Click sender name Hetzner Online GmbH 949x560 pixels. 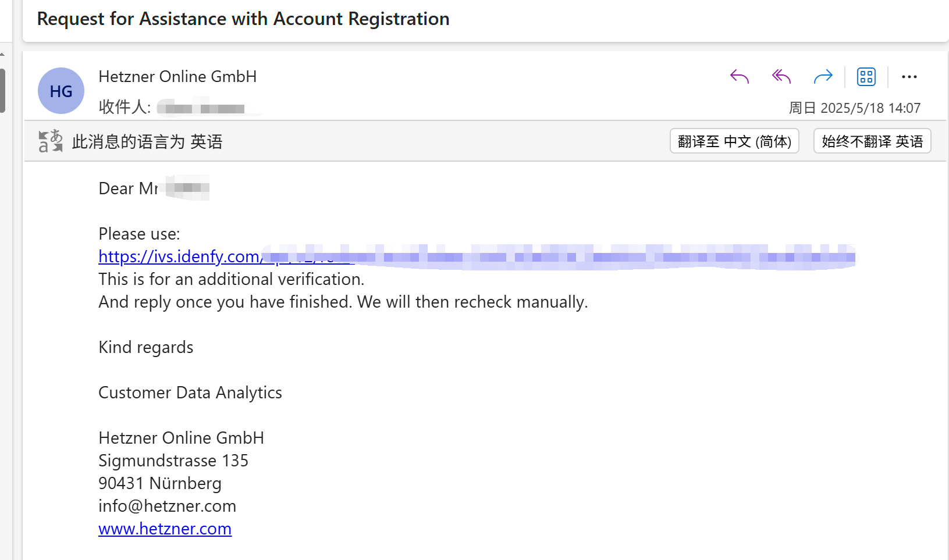(177, 77)
